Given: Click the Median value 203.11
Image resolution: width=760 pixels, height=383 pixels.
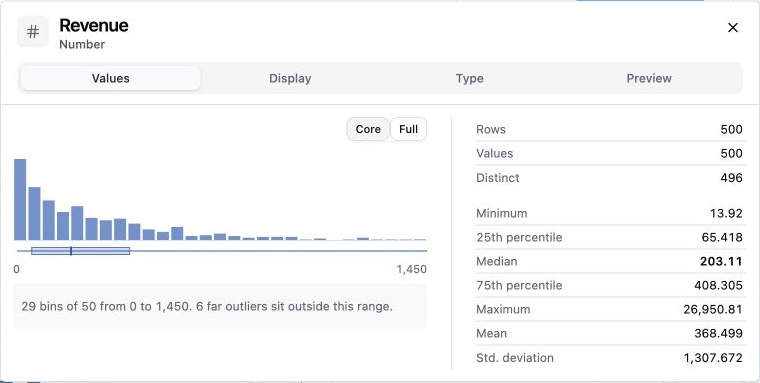Looking at the screenshot, I should click(x=721, y=261).
